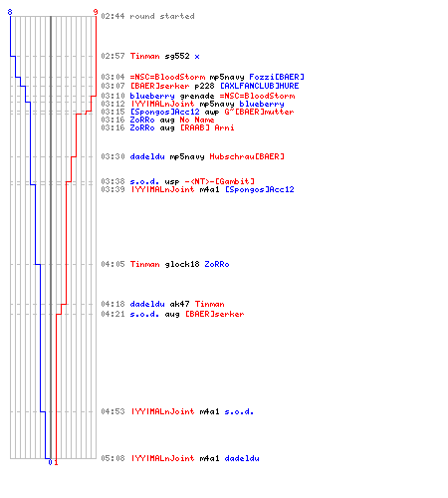Select Hubschrau[BAER] victim name
448x498 pixels.
pyautogui.click(x=247, y=156)
